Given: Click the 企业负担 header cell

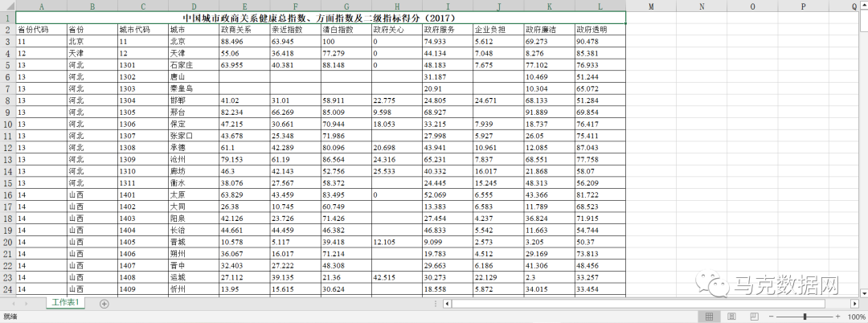Looking at the screenshot, I should click(x=499, y=30).
